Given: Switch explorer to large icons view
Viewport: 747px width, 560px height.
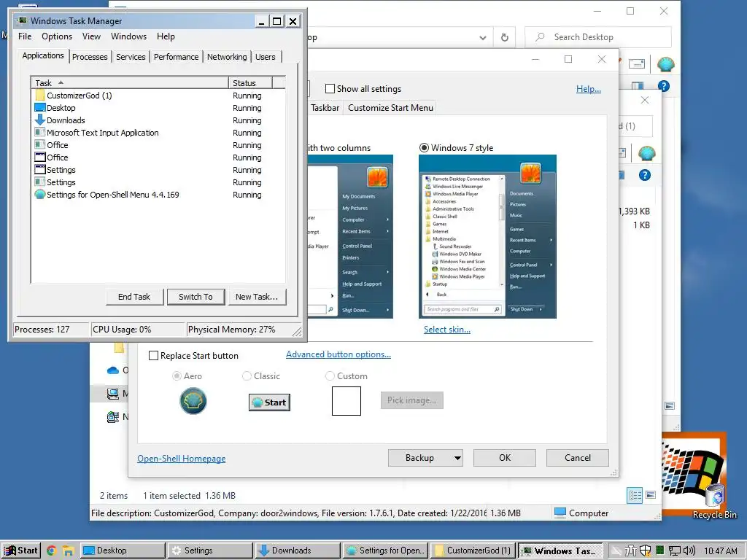Looking at the screenshot, I should click(651, 495).
